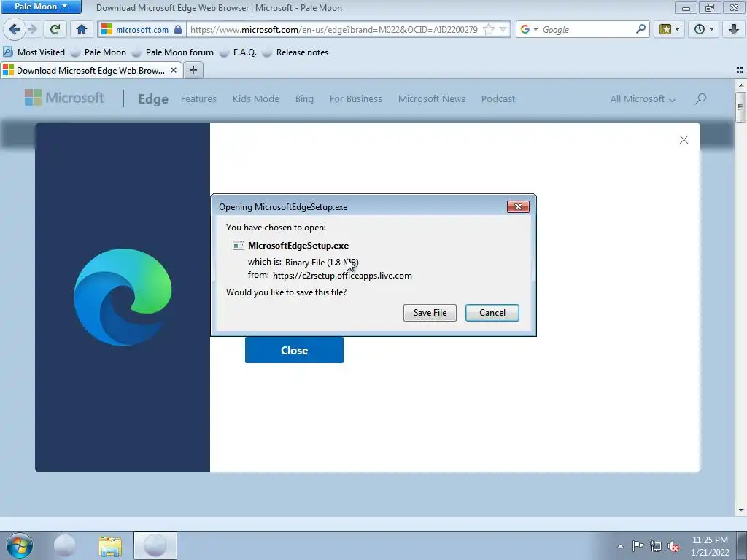Click the active Pale Moon taskbar button

tap(155, 545)
